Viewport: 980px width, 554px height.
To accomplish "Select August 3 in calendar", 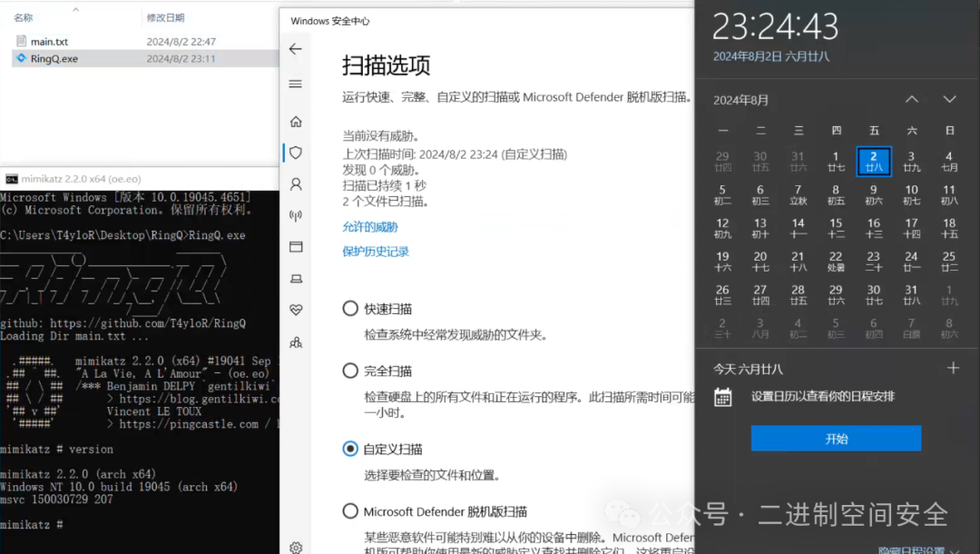I will point(911,162).
